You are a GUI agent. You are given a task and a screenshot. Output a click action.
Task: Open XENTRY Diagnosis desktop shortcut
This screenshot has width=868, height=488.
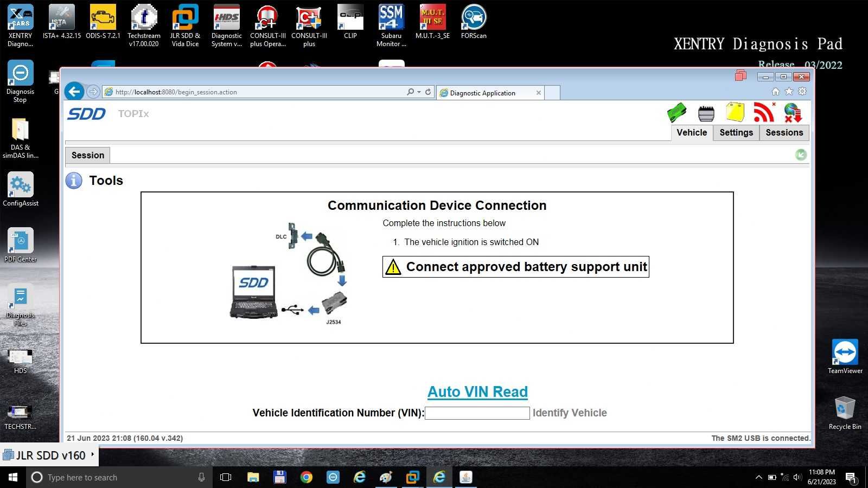[20, 25]
